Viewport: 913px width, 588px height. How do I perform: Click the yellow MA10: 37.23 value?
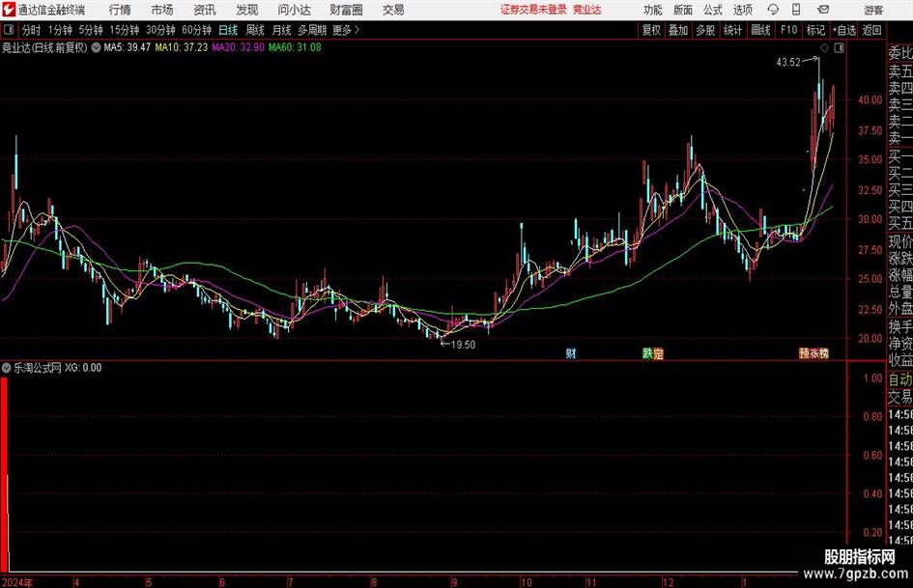[x=181, y=47]
